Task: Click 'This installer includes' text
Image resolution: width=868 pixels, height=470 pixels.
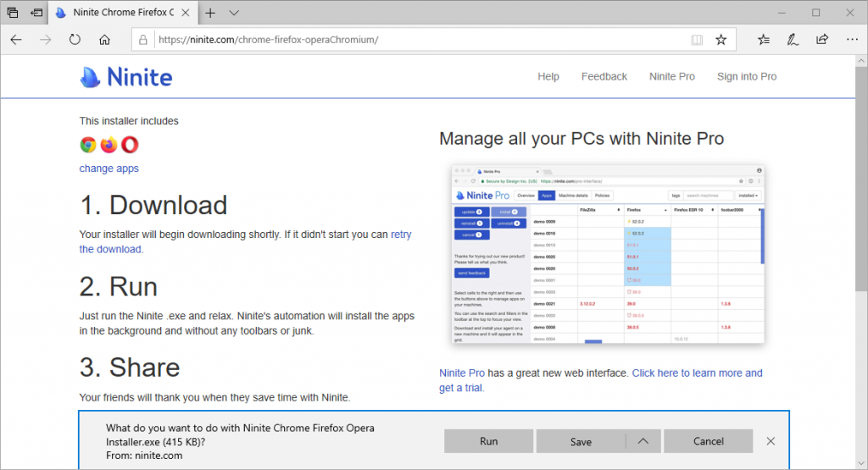Action: [x=129, y=121]
